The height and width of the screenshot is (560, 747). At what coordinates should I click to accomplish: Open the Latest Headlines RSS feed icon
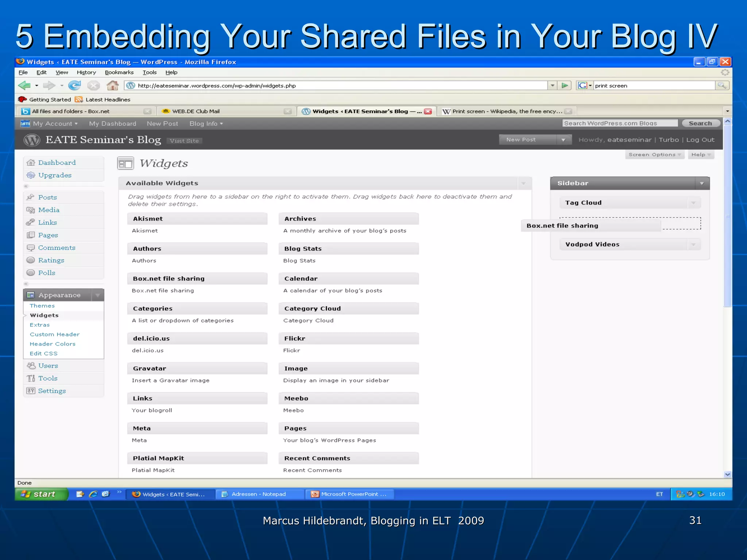(x=78, y=100)
